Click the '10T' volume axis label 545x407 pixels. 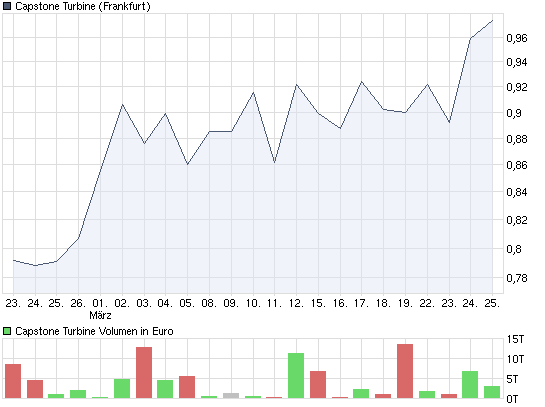pyautogui.click(x=515, y=359)
